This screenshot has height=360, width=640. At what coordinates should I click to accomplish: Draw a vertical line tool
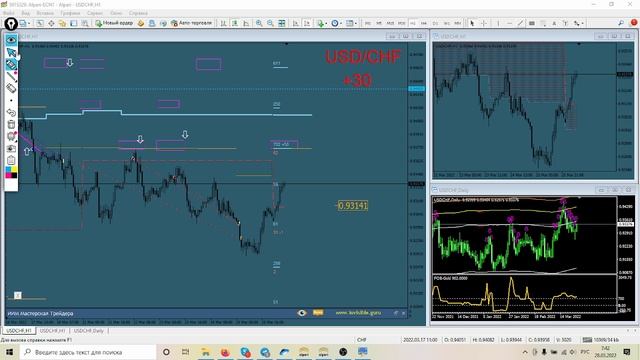[x=498, y=23]
